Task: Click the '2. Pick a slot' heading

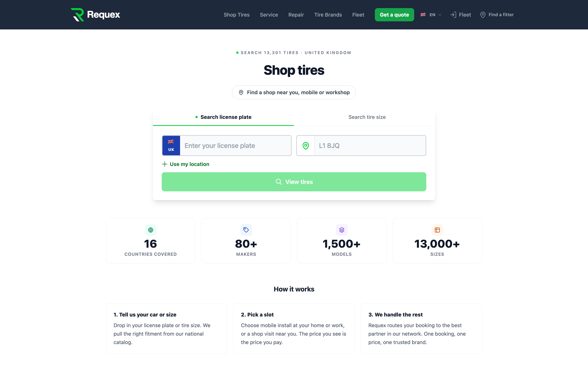Action: click(x=257, y=315)
